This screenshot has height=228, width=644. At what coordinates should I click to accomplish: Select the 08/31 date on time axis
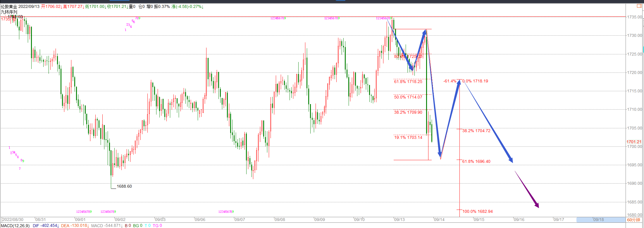pyautogui.click(x=41, y=220)
